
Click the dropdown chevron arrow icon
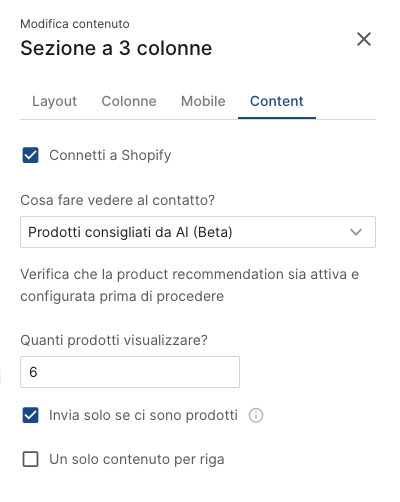click(x=356, y=232)
